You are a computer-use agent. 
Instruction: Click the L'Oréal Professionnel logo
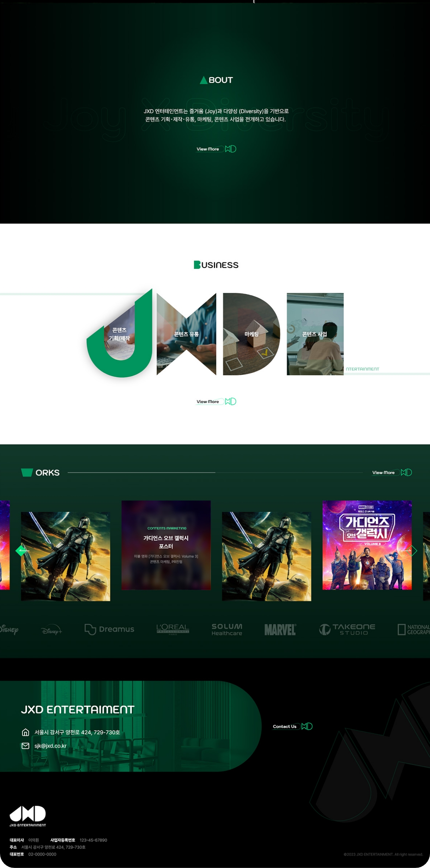173,629
